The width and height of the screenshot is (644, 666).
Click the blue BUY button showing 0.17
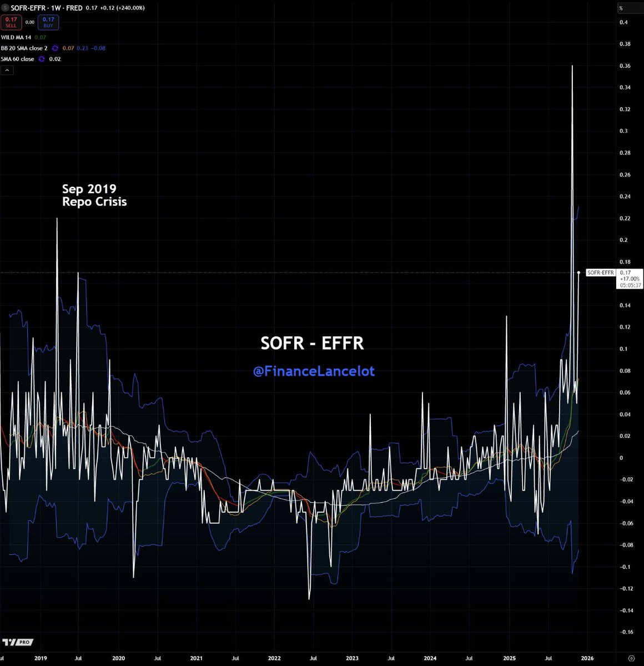(x=48, y=22)
